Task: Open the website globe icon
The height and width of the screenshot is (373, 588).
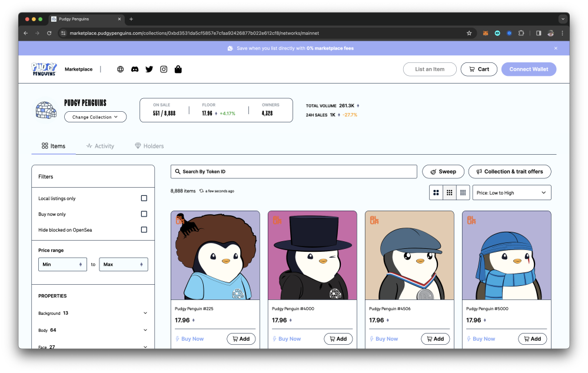Action: [121, 69]
